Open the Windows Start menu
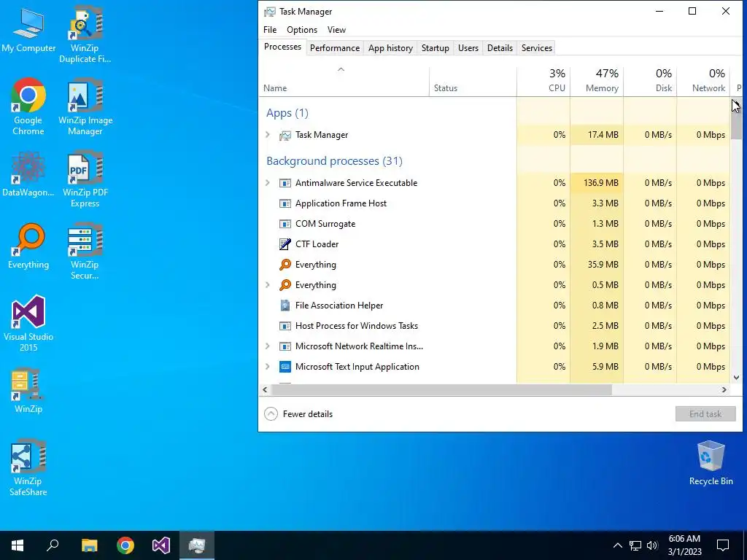The width and height of the screenshot is (747, 560). pos(18,545)
